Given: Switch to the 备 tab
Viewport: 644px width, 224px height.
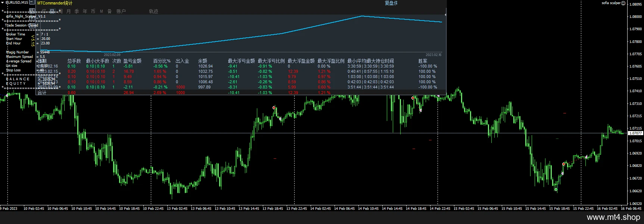Looking at the screenshot, I should (x=110, y=12).
